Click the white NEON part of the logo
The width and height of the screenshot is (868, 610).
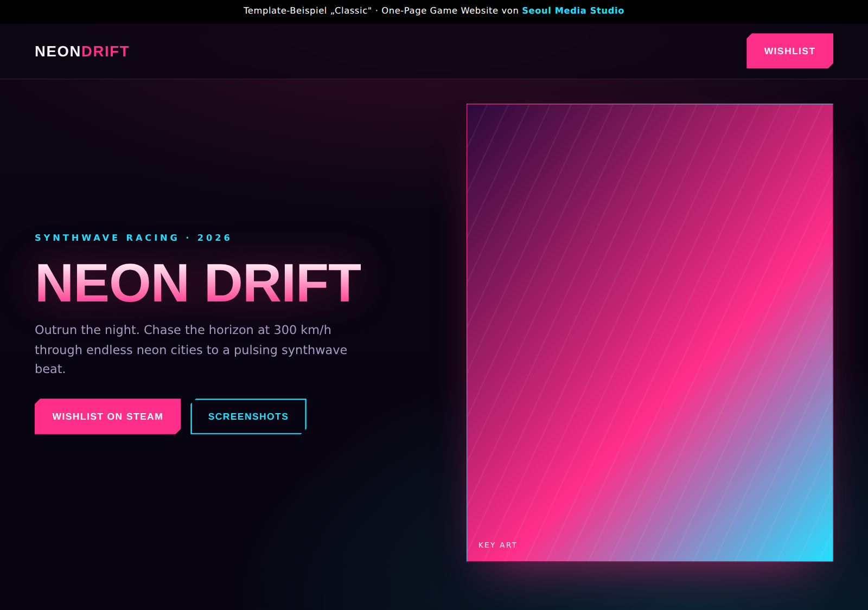[x=58, y=52]
